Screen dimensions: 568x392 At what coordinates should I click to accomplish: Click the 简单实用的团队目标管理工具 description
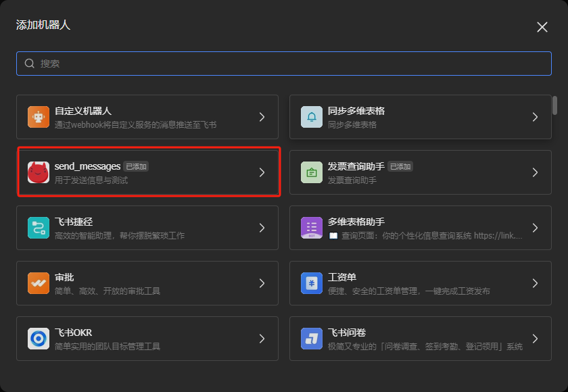click(x=108, y=347)
